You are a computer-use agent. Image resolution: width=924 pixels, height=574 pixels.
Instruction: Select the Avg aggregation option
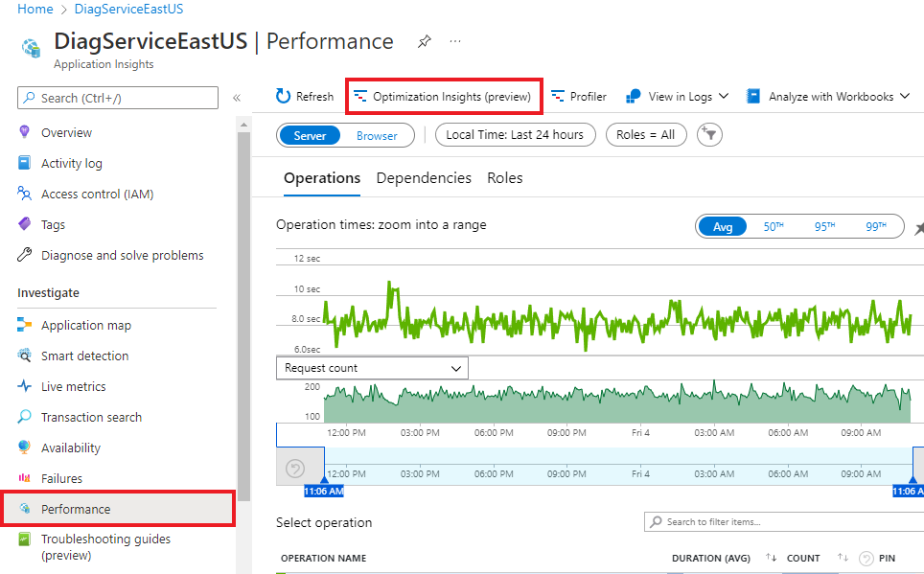click(x=723, y=226)
